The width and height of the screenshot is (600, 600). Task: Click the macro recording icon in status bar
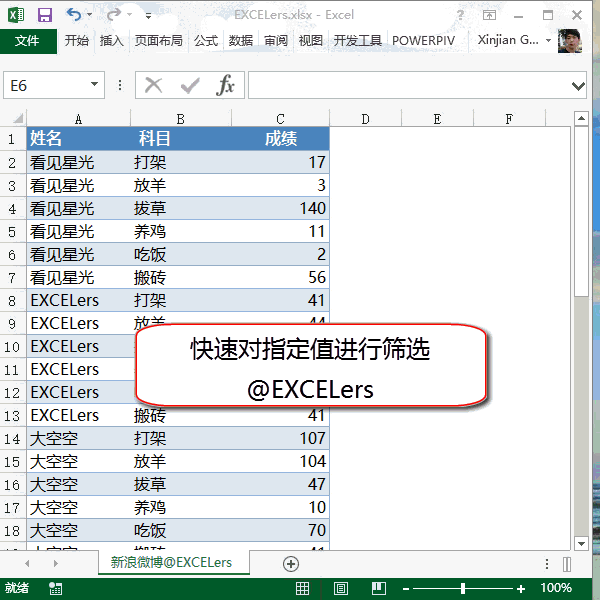click(x=55, y=589)
